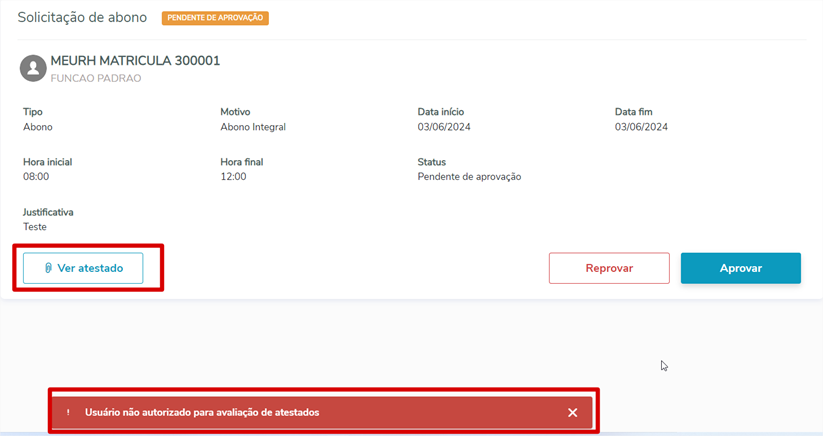Click the exclamation icon in the error toast

(68, 412)
